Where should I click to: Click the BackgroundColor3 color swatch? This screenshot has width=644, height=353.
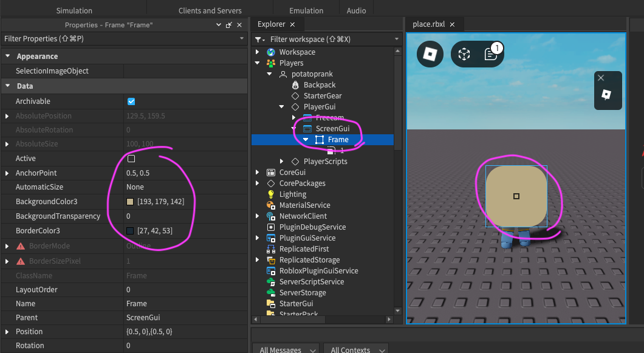(130, 201)
